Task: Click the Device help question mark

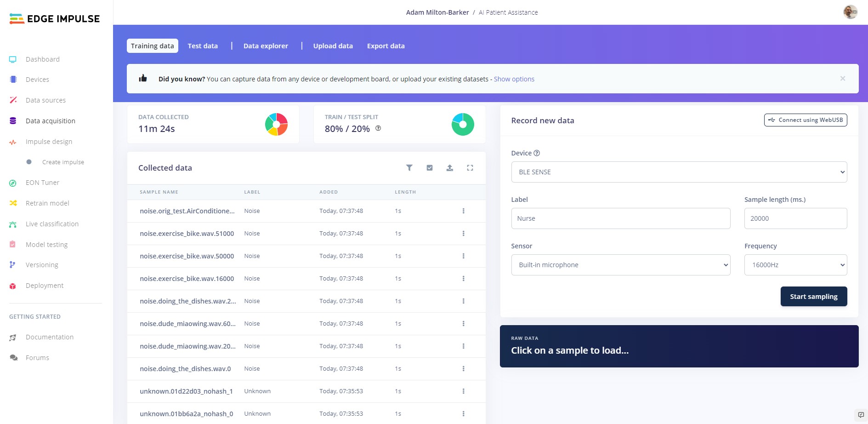Action: coord(537,153)
